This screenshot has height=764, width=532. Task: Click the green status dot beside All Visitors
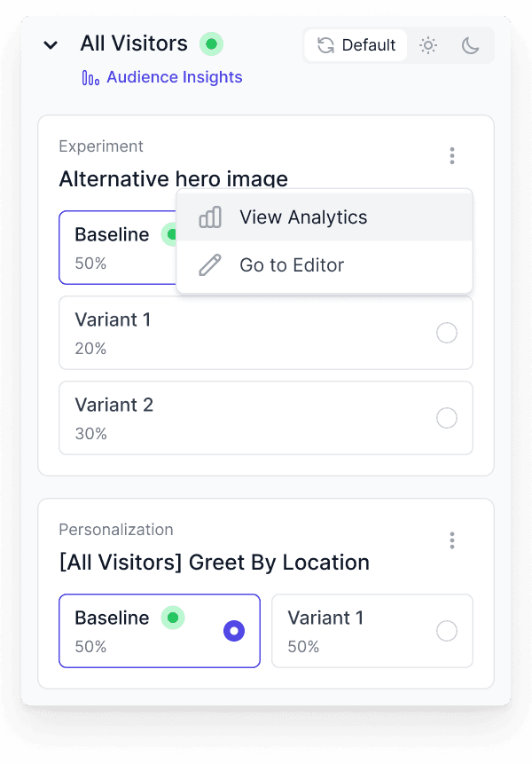(x=211, y=43)
